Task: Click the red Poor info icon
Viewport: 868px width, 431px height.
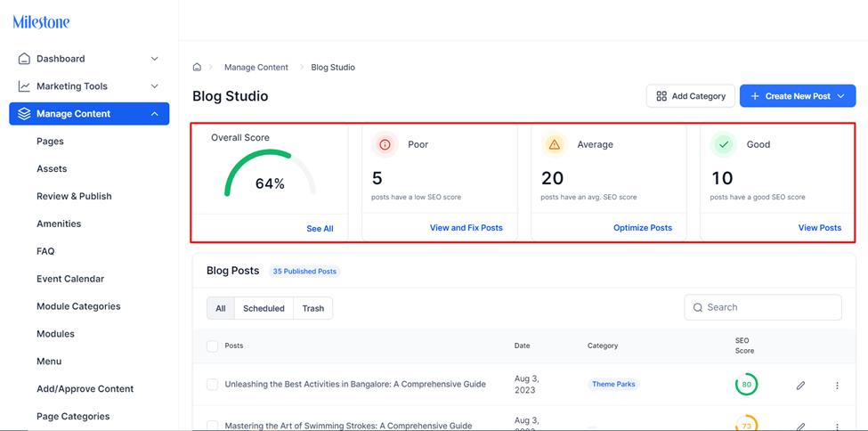Action: click(x=385, y=144)
